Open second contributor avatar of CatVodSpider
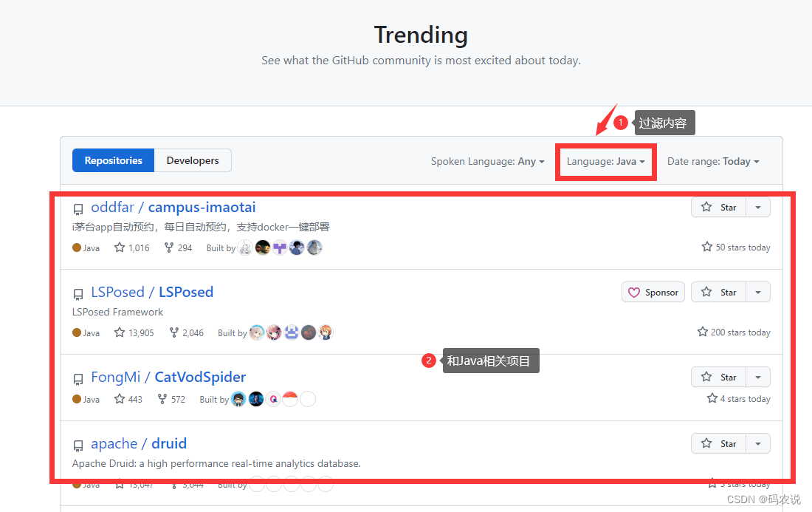812x512 pixels. 256,399
